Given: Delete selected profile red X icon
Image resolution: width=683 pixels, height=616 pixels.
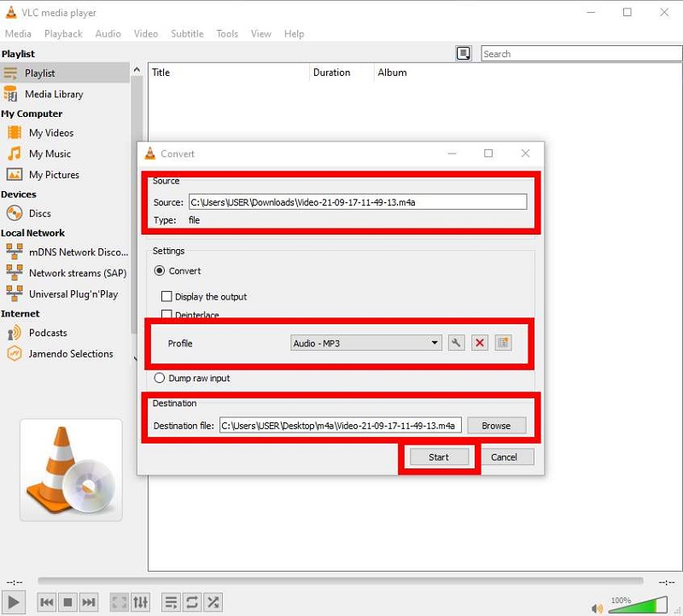Looking at the screenshot, I should (480, 343).
